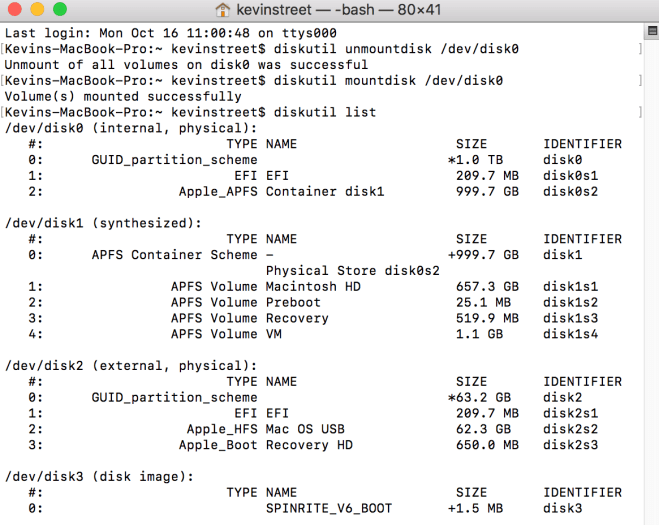Click the 'SPINRITE_V6_BOOT' disk image name
The height and width of the screenshot is (525, 659).
(x=332, y=508)
